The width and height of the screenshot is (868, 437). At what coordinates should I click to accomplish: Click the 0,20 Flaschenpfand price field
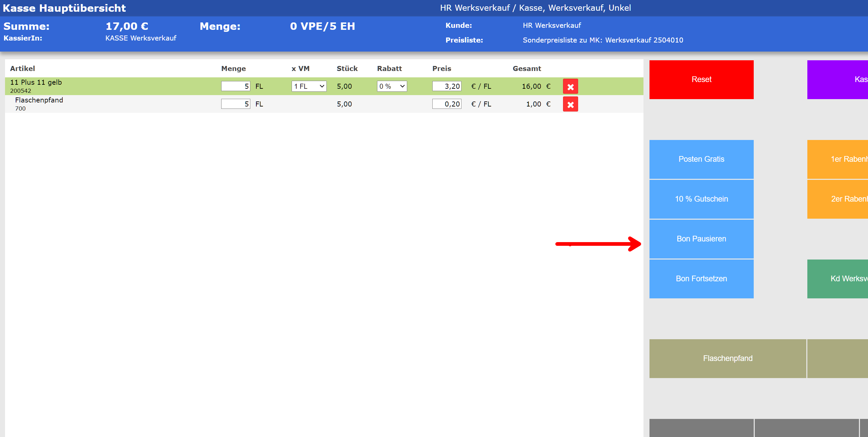(x=446, y=104)
